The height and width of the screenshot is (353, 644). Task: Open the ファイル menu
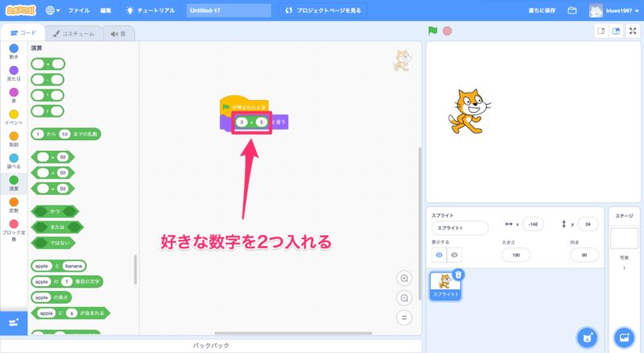click(x=79, y=10)
